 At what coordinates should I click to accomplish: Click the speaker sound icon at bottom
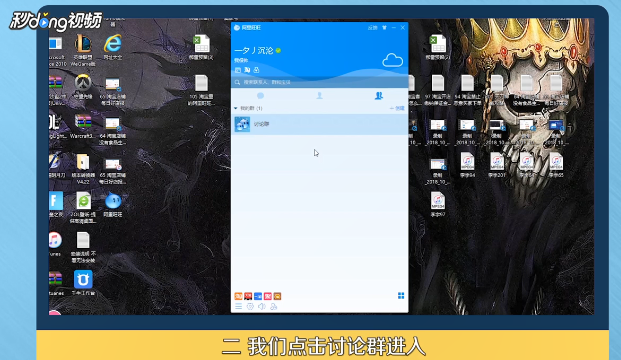click(x=262, y=307)
